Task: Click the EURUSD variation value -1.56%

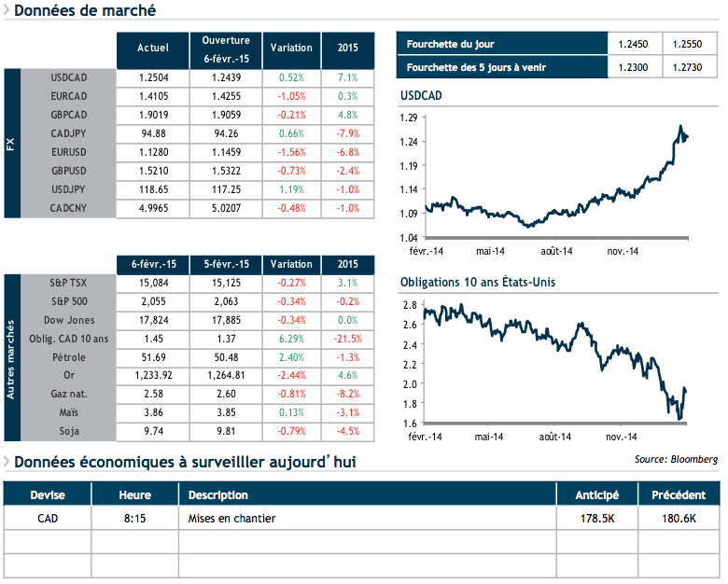Action: click(x=291, y=152)
